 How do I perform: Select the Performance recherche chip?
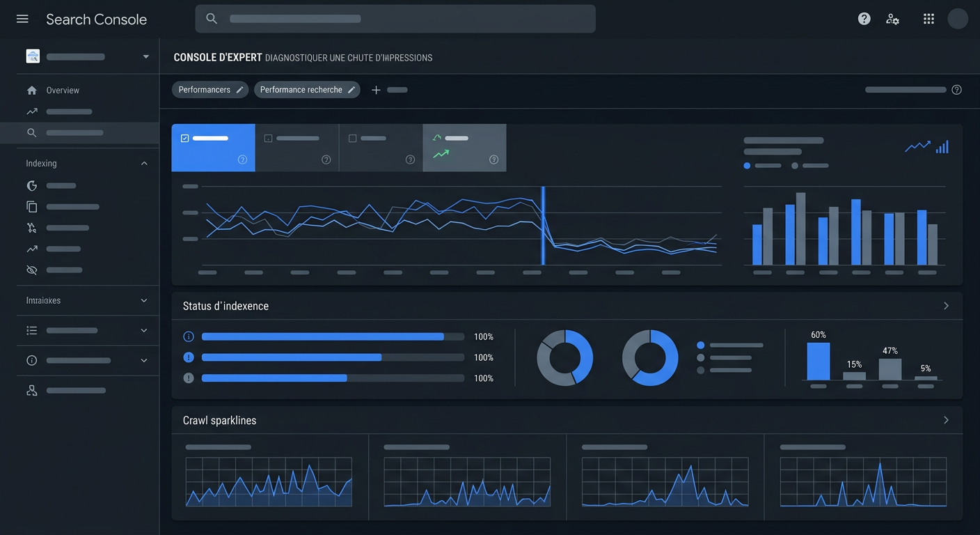[x=307, y=90]
